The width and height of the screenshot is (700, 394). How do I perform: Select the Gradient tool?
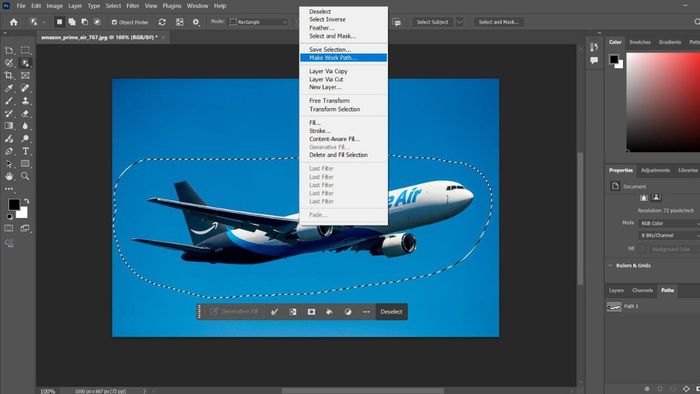pyautogui.click(x=9, y=126)
